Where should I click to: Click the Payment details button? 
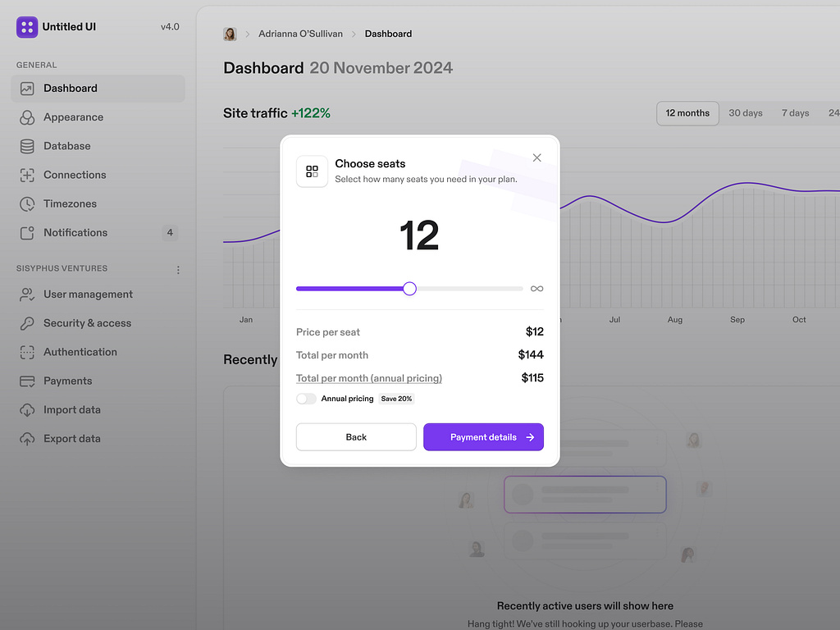[x=483, y=436]
